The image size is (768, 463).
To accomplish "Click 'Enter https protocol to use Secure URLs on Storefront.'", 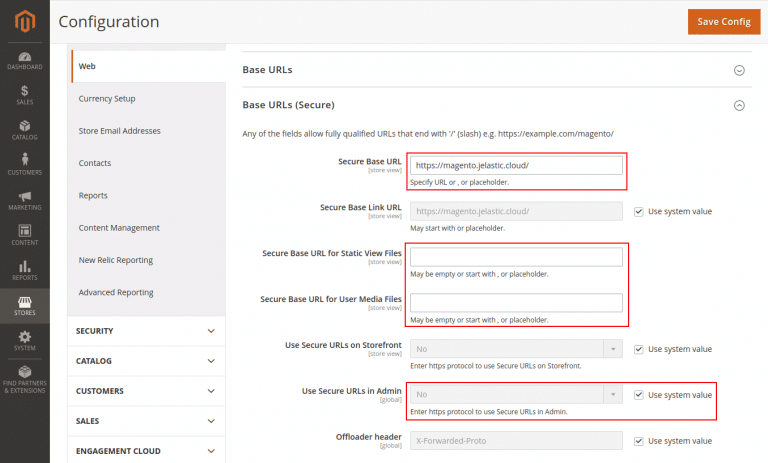I will click(496, 366).
